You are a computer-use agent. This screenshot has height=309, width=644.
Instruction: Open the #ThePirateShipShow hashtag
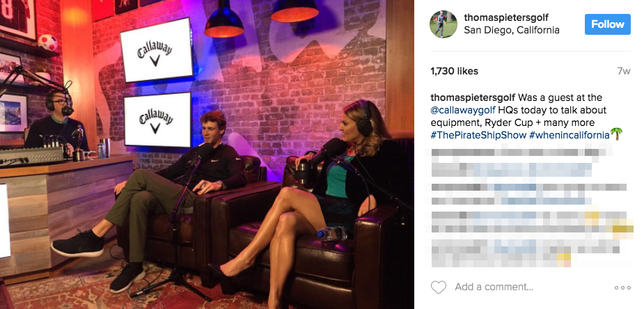[478, 135]
